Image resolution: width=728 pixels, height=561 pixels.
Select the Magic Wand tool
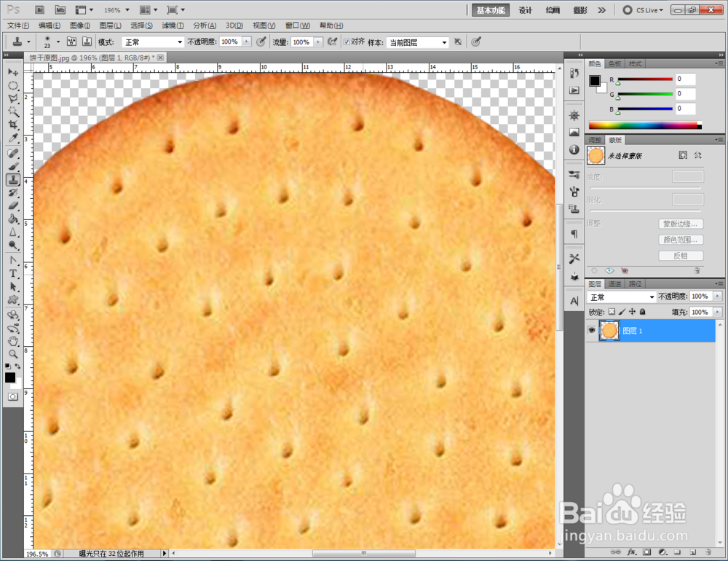coord(13,111)
